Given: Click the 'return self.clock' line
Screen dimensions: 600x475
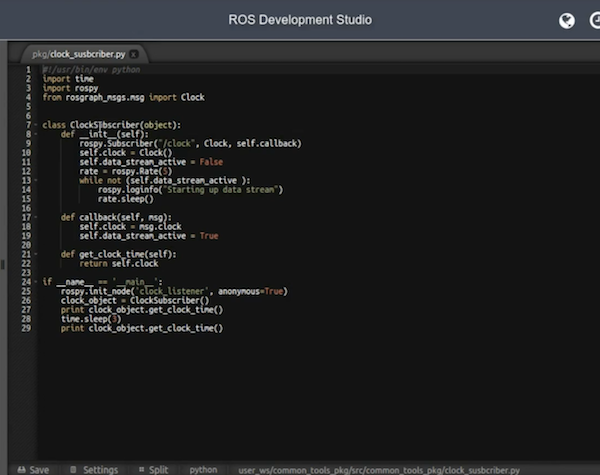Looking at the screenshot, I should [x=119, y=263].
